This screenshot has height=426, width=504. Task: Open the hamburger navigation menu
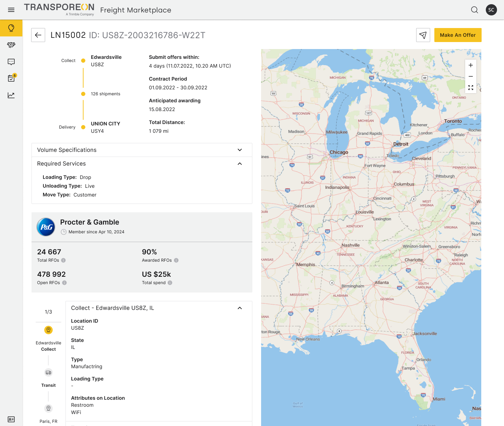click(x=11, y=10)
